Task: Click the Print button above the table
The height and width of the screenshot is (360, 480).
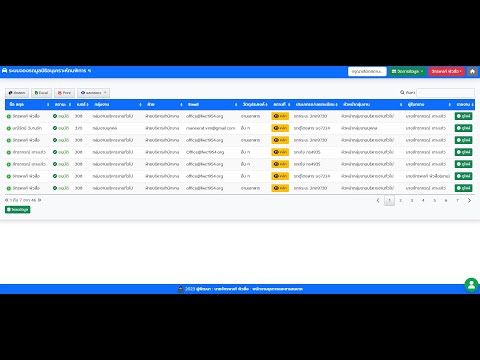Action: (64, 93)
